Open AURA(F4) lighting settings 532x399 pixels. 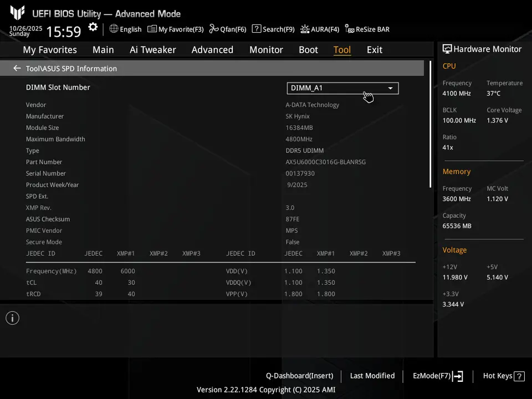pyautogui.click(x=320, y=29)
